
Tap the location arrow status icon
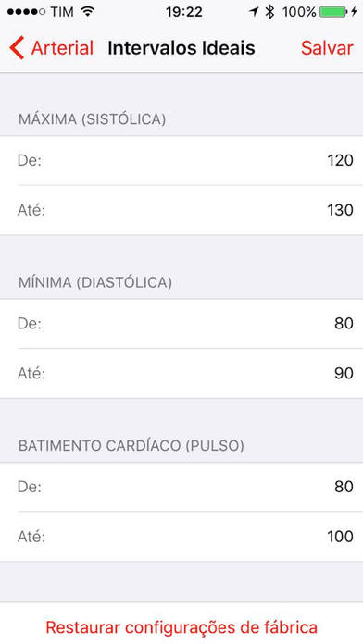tap(254, 12)
